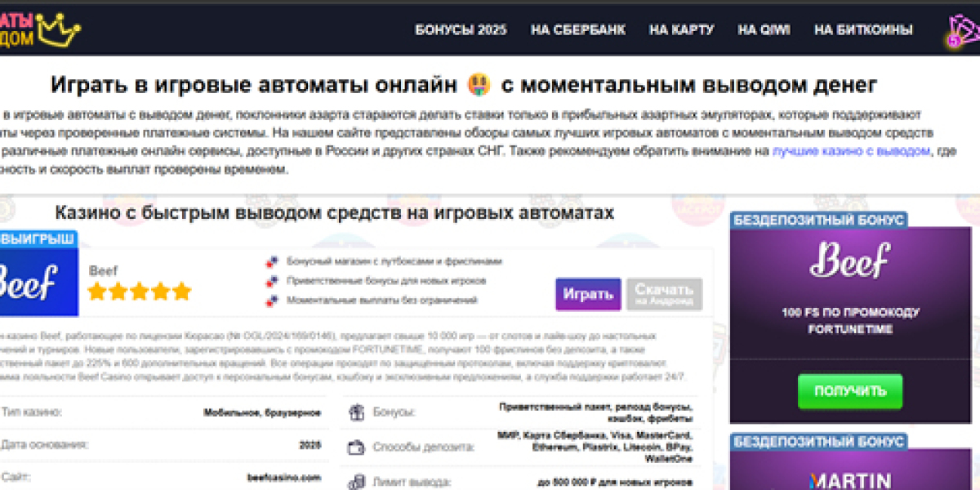Screen dimensions: 980x490
Task: Click the Казино с быстрым выводом heading
Action: point(334,212)
